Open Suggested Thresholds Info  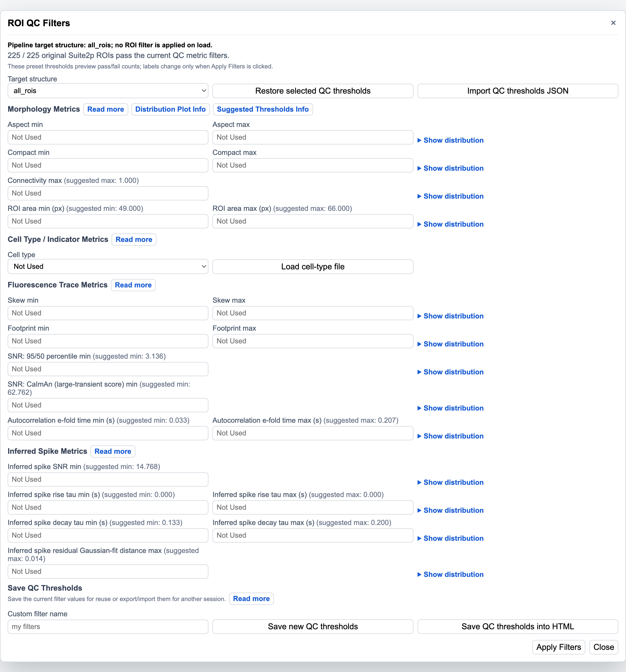(x=263, y=109)
